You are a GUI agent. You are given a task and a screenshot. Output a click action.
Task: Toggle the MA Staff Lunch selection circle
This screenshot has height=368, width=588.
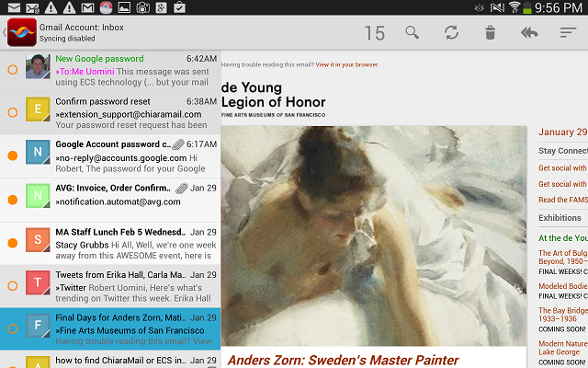13,243
